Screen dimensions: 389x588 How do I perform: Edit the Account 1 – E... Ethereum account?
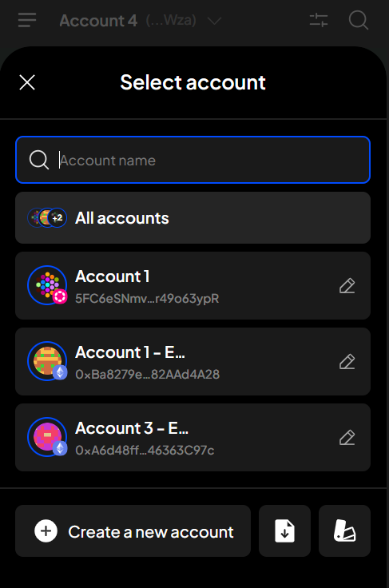[x=347, y=362]
